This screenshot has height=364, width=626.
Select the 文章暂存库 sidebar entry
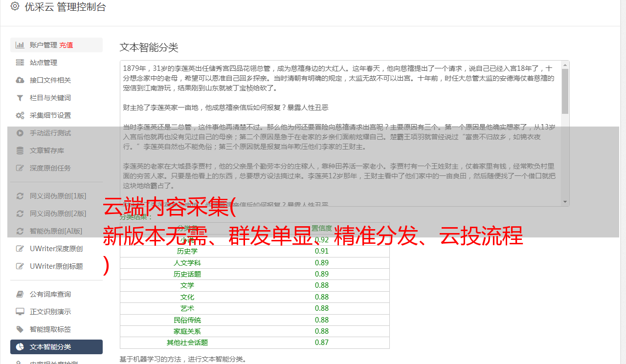tap(47, 150)
